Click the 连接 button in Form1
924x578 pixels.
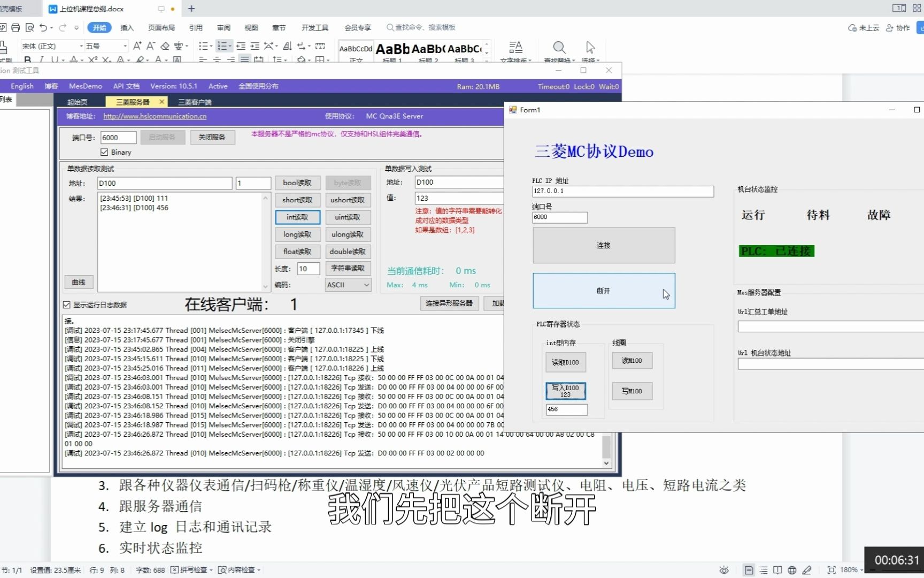(x=604, y=245)
